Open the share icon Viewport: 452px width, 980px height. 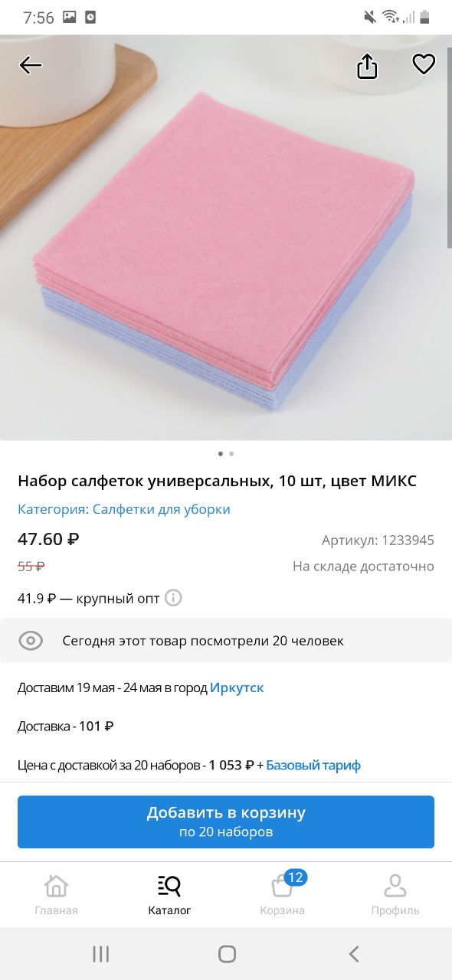[368, 66]
